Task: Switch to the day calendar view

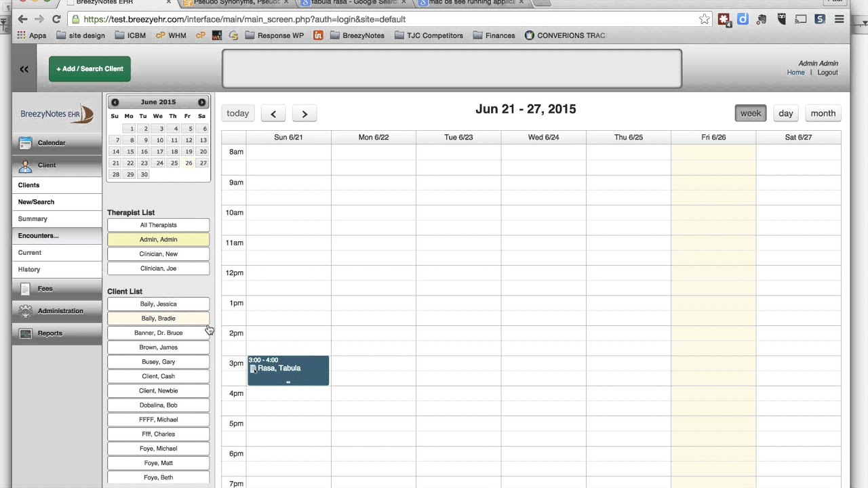Action: point(786,114)
